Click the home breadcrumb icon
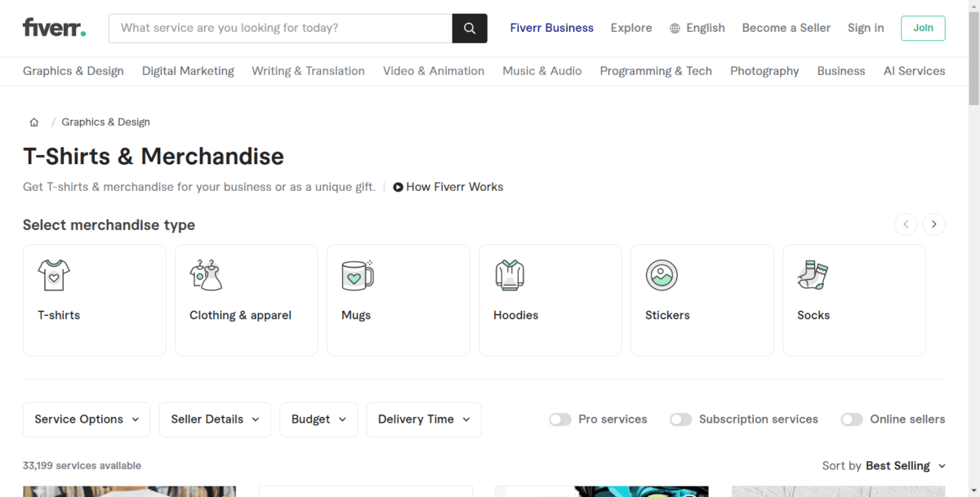The height and width of the screenshot is (497, 980). point(34,122)
